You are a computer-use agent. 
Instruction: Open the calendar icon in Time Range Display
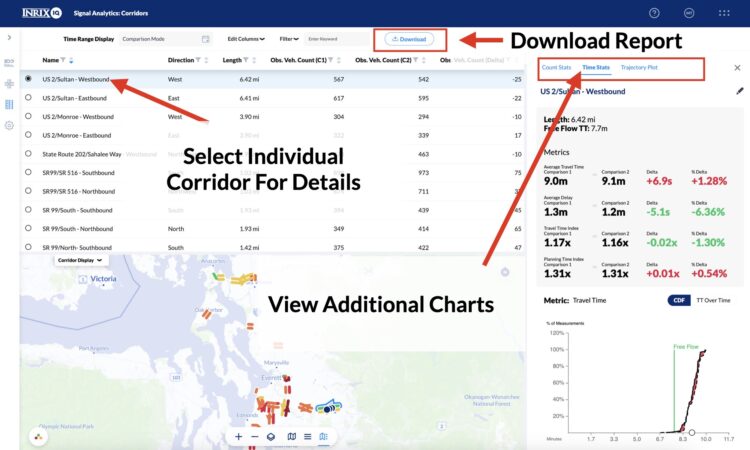coord(206,39)
